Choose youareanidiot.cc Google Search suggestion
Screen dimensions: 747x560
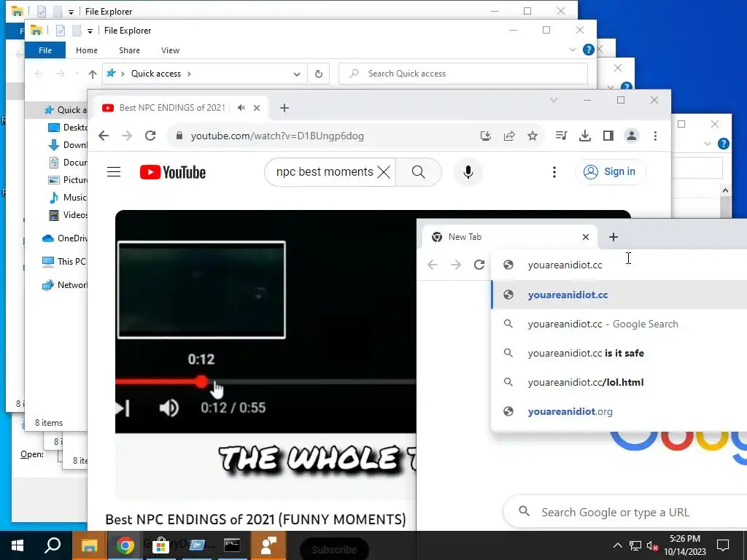click(x=619, y=324)
